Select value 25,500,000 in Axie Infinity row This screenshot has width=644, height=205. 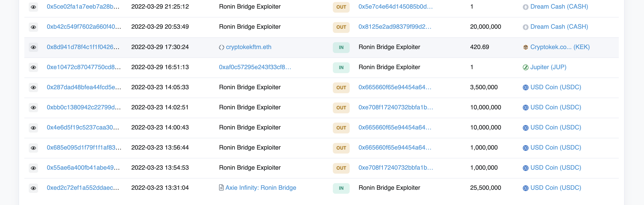tap(485, 188)
